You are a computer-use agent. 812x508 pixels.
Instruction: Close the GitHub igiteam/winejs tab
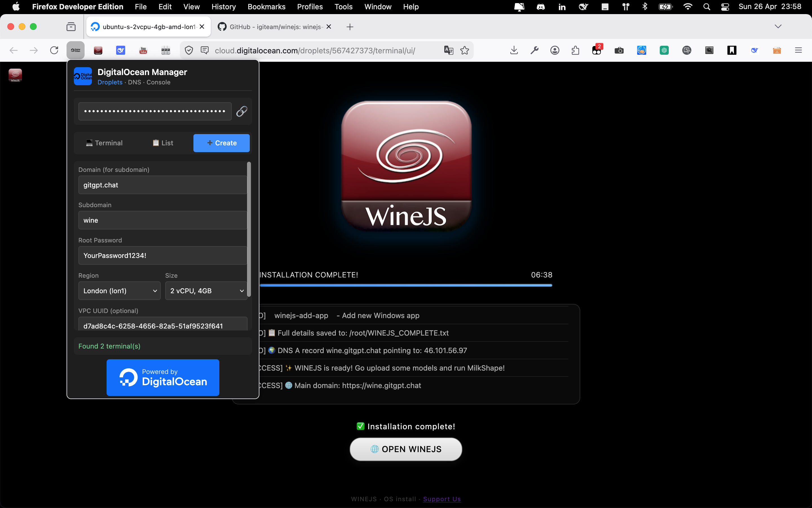329,27
